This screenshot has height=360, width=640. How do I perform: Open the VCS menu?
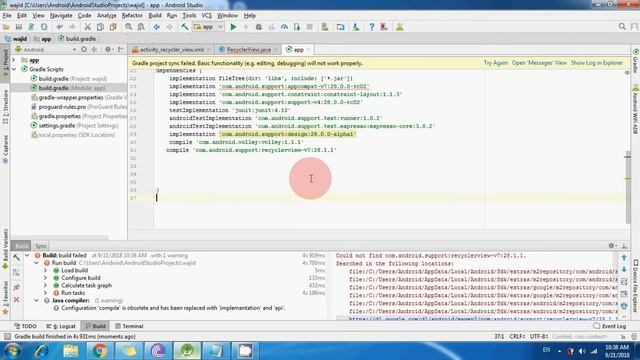207,16
